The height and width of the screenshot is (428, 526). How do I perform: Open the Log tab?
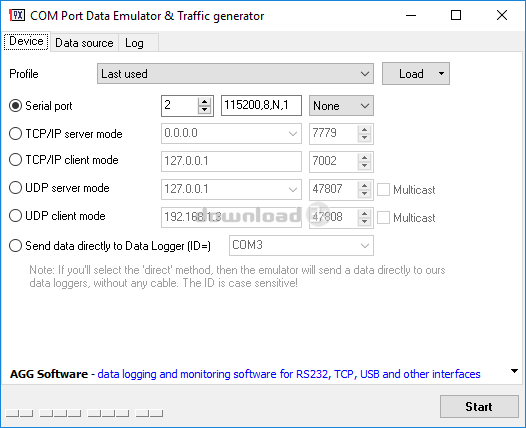point(134,43)
